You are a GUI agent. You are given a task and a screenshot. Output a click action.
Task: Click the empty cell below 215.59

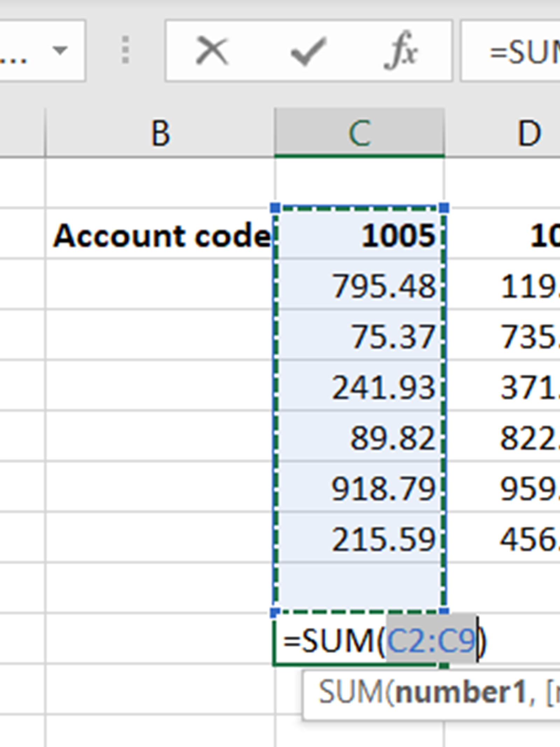pyautogui.click(x=359, y=588)
